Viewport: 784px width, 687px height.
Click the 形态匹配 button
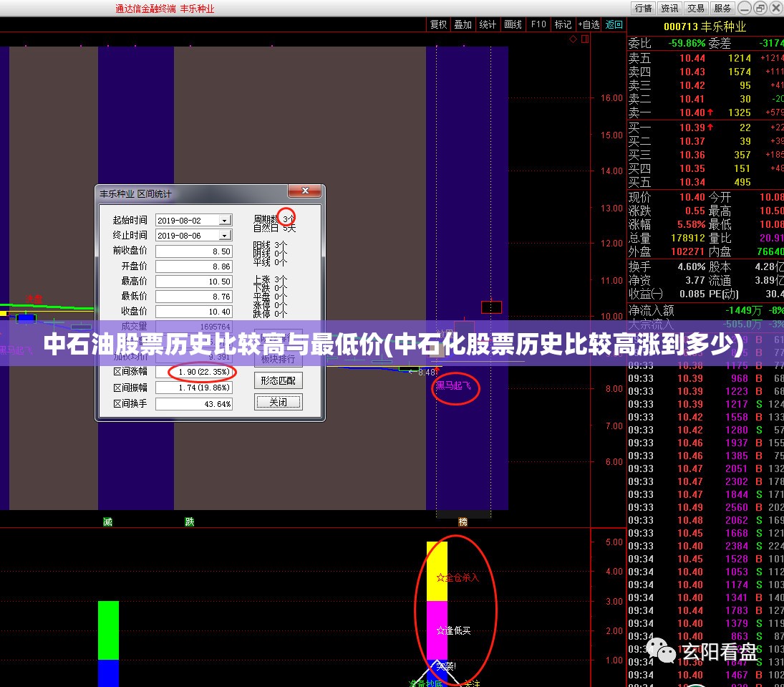tap(279, 381)
